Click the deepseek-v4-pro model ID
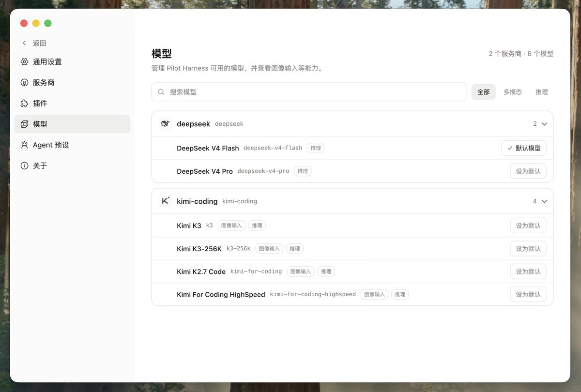 click(263, 171)
